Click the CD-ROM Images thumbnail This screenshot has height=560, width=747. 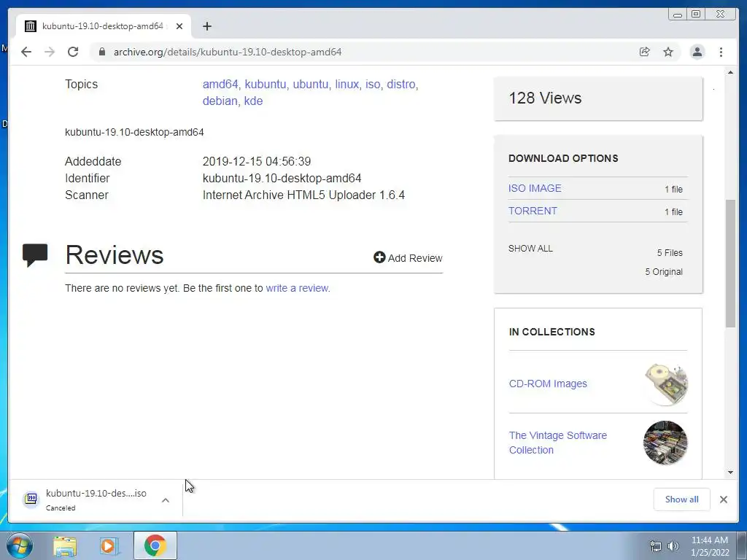click(666, 384)
